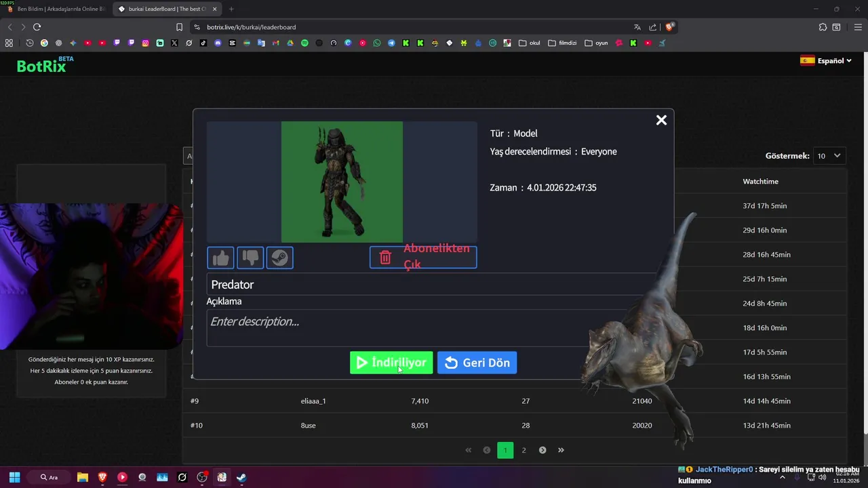
Task: Open the Google Drive bookmark
Action: point(290,43)
